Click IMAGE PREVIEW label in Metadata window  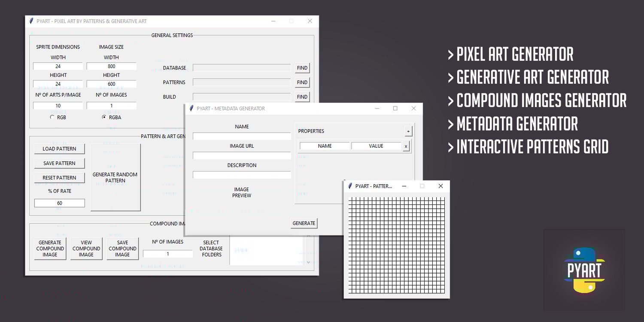[x=241, y=192]
